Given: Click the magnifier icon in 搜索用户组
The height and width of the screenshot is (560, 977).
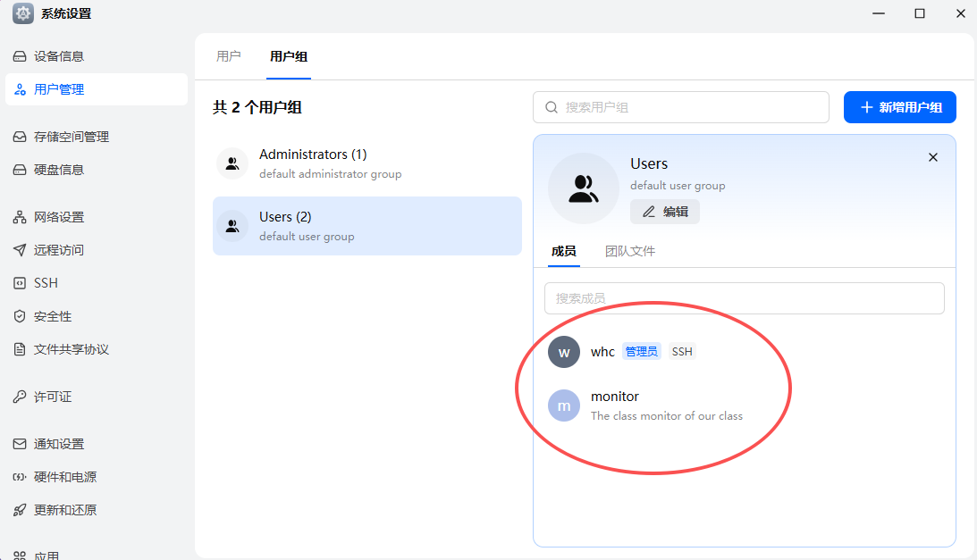Looking at the screenshot, I should coord(552,107).
